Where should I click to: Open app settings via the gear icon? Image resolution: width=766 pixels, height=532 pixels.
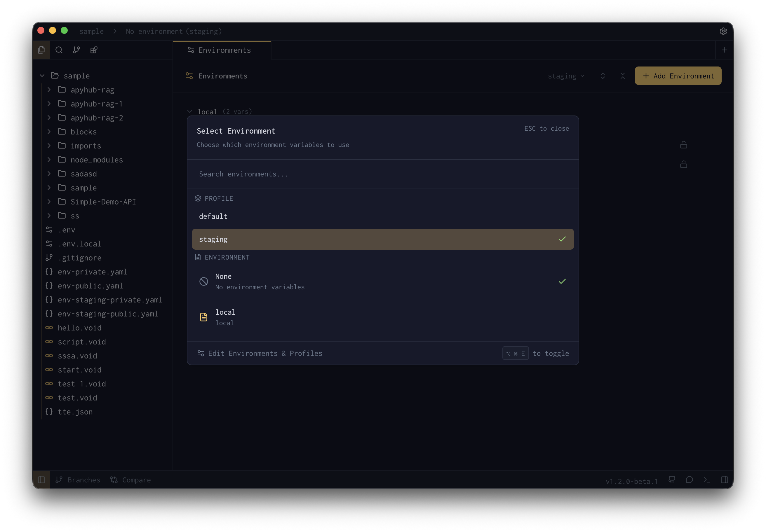723,31
